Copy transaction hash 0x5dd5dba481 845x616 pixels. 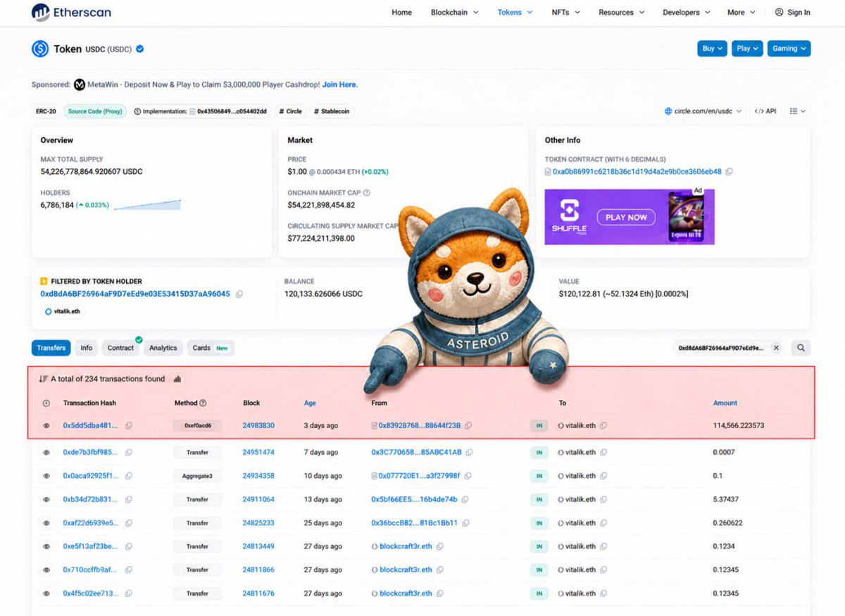[129, 426]
